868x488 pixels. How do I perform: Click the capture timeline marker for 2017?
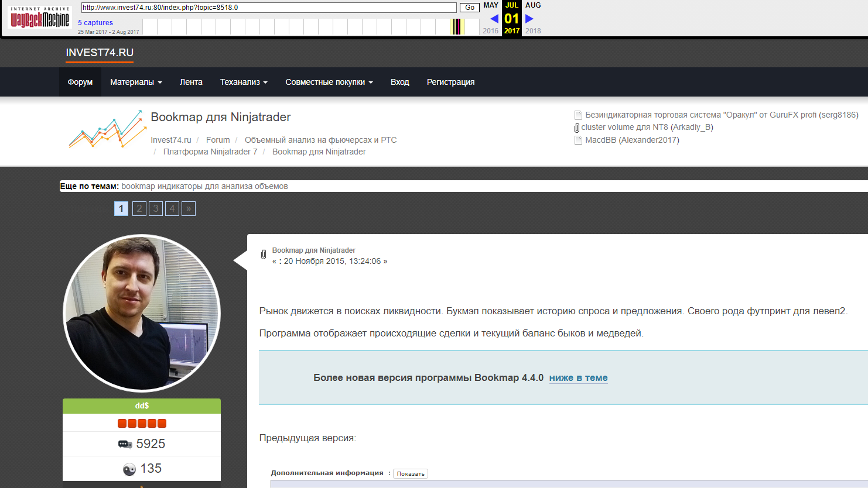tap(457, 26)
